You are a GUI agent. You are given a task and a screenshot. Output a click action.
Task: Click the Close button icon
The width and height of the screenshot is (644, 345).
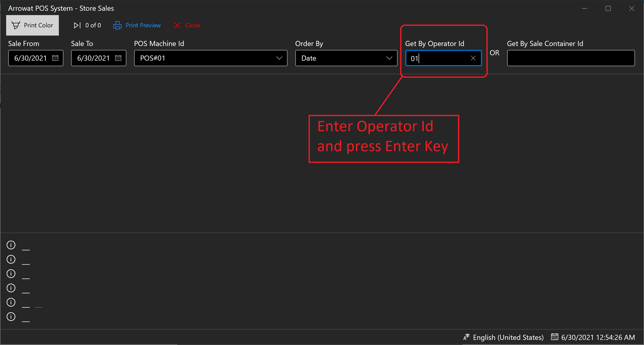pyautogui.click(x=176, y=25)
